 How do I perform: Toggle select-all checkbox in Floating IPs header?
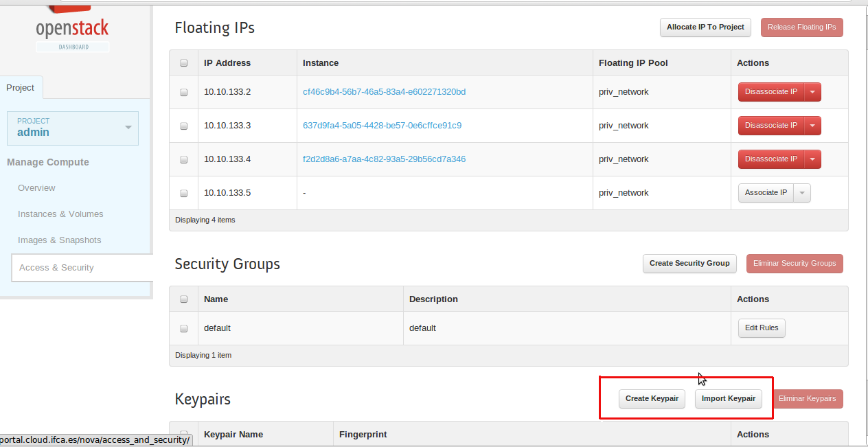[183, 63]
